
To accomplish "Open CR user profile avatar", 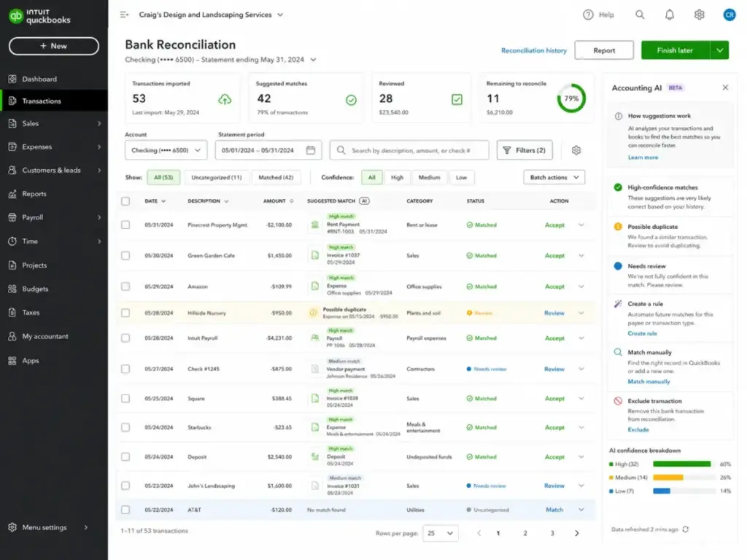I will pyautogui.click(x=729, y=15).
